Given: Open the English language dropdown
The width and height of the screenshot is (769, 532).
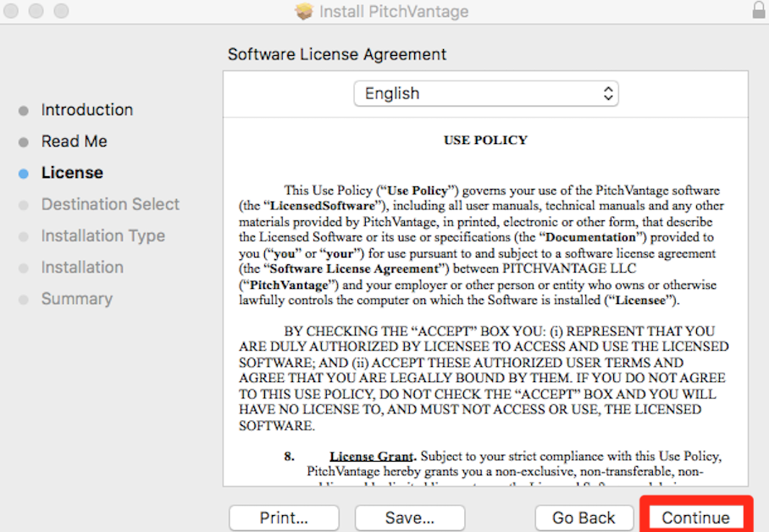Looking at the screenshot, I should point(485,93).
